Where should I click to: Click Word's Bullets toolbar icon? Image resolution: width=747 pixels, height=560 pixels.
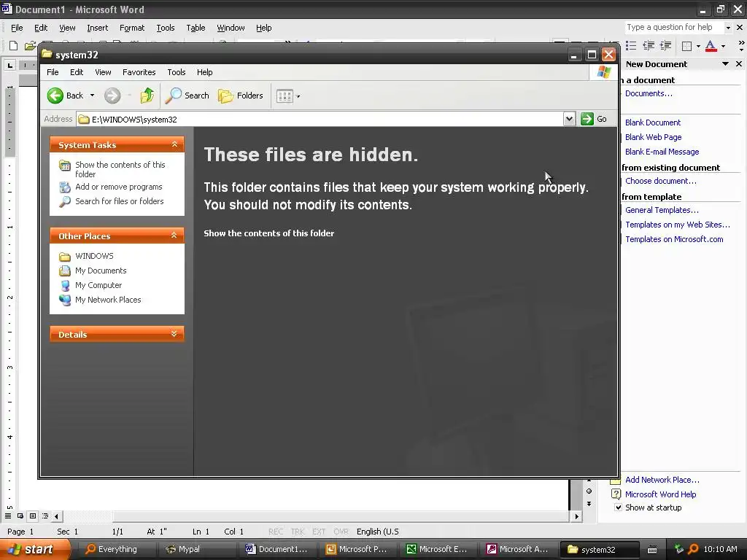coord(631,46)
